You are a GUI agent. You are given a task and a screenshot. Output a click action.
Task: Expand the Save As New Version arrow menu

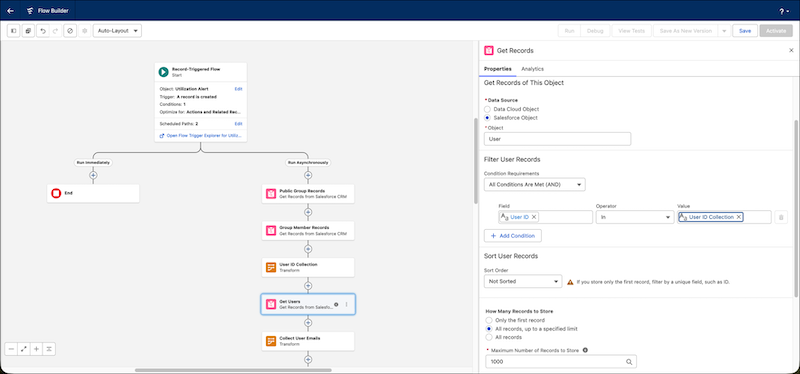[724, 31]
